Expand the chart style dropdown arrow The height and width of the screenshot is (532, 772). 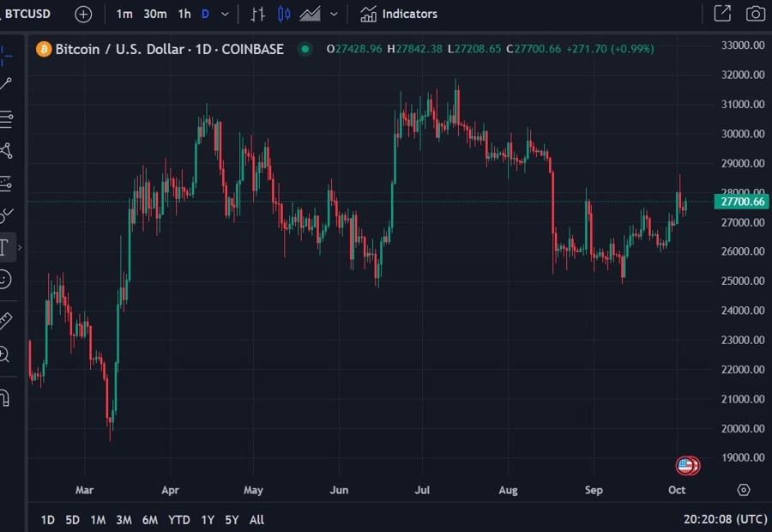pyautogui.click(x=334, y=15)
